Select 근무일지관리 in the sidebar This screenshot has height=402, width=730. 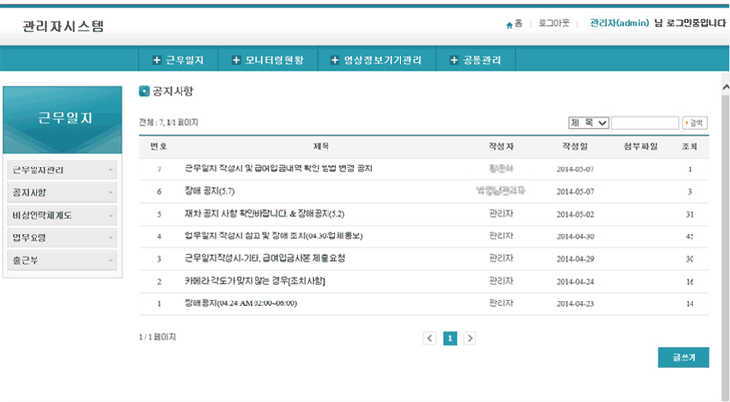(x=62, y=170)
